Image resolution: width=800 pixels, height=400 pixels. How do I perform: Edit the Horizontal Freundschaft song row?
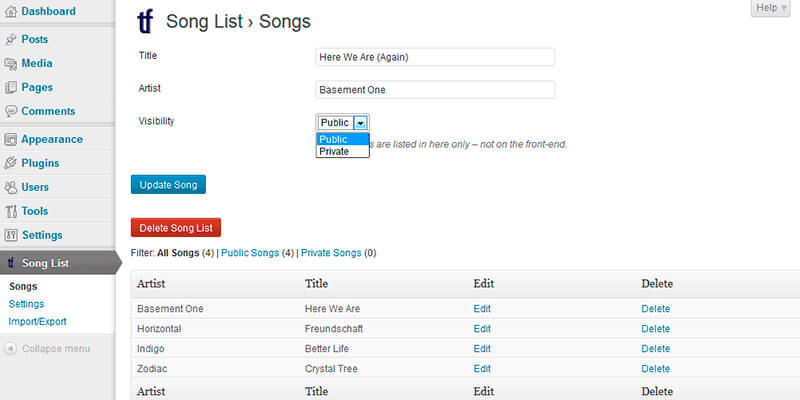point(482,329)
